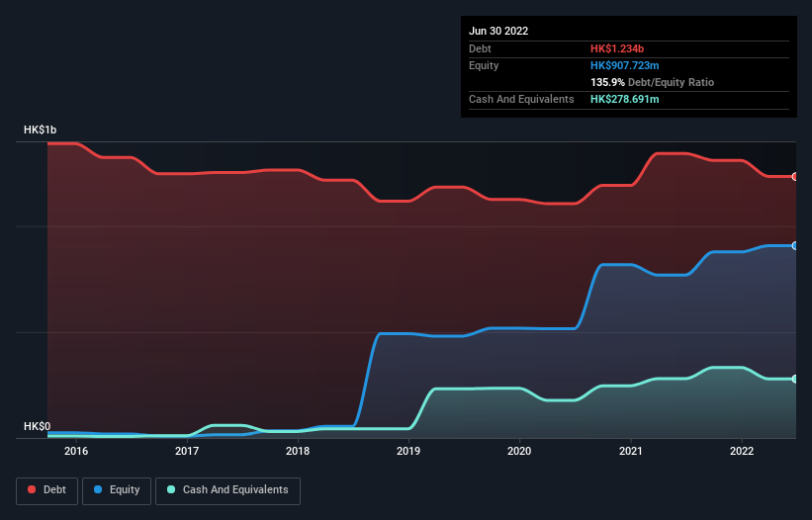Click the 135.9% Debt/Equity Ratio text
812x520 pixels.
(652, 82)
